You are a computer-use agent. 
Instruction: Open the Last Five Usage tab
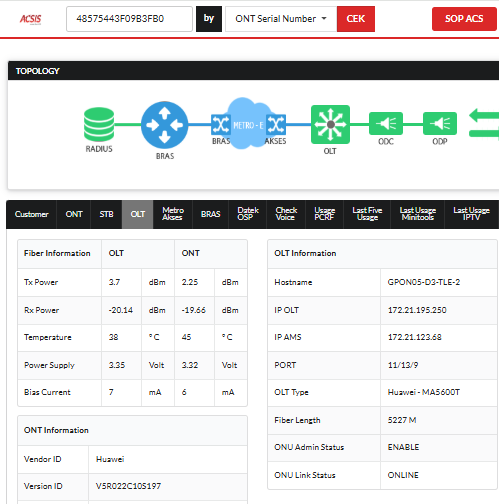tap(367, 214)
